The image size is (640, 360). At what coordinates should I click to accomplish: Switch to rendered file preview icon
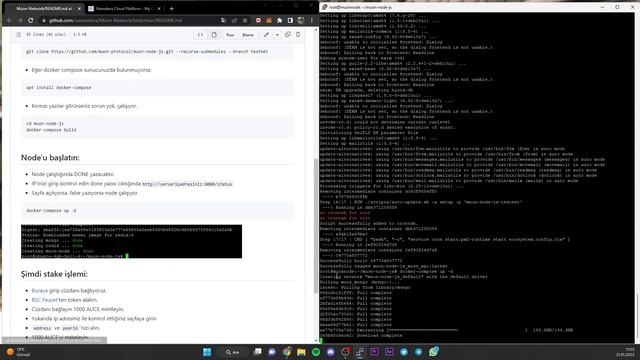[x=214, y=35]
